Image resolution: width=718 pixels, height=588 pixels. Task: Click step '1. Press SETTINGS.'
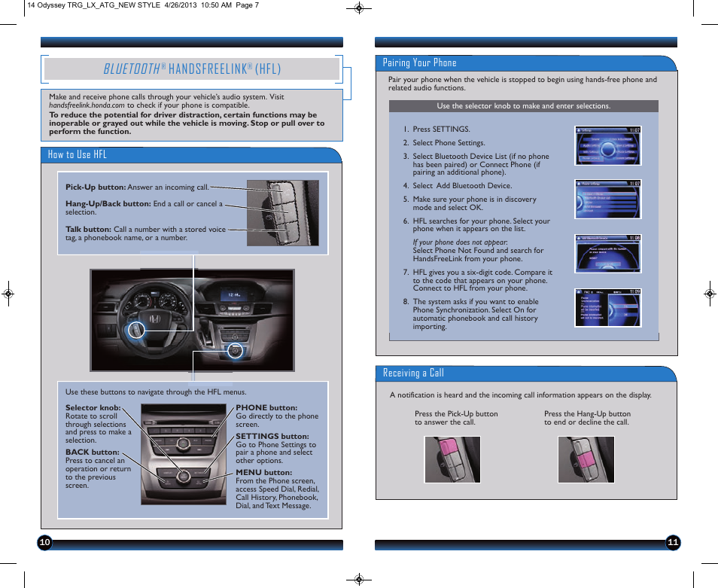(437, 129)
